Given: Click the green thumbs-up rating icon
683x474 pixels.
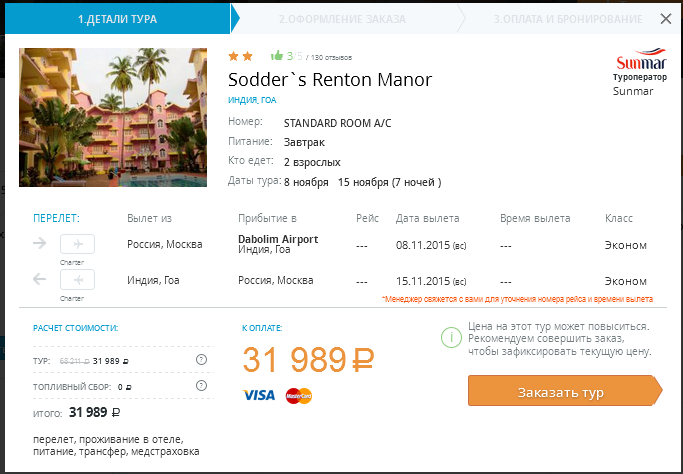Looking at the screenshot, I should pos(276,56).
